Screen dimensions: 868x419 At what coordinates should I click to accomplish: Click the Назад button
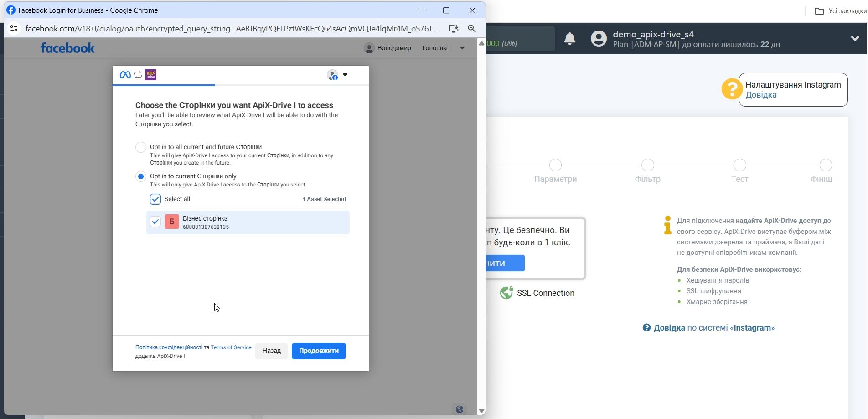[x=272, y=351]
